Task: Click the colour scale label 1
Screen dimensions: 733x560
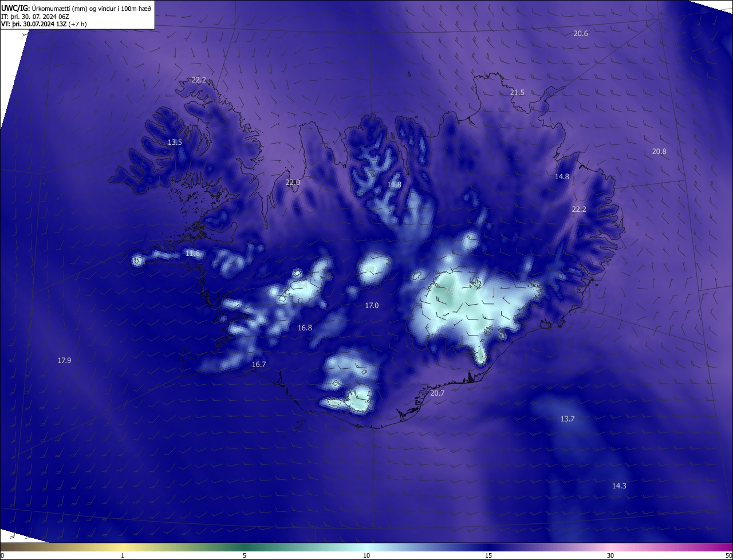Action: (123, 555)
